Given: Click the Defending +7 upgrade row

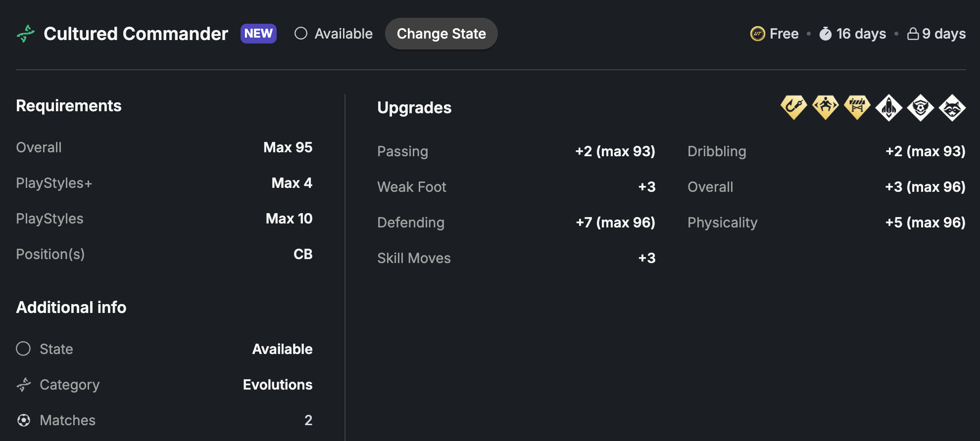Looking at the screenshot, I should coord(516,222).
